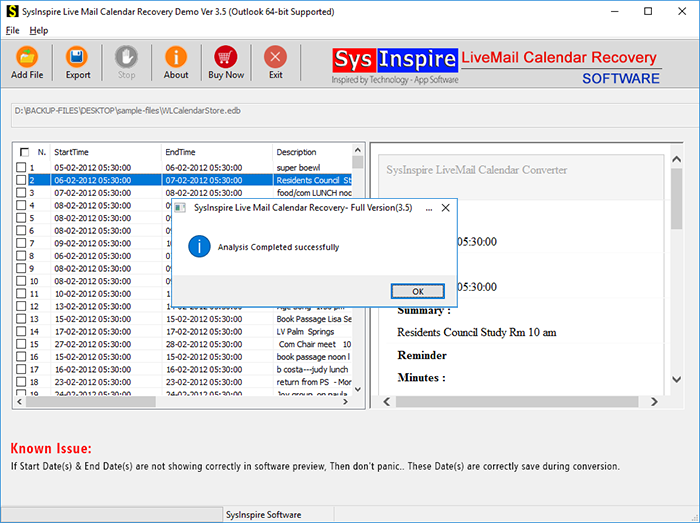Click the calendar list scroll left arrow
Screen dimensions: 700x523
(x=19, y=402)
